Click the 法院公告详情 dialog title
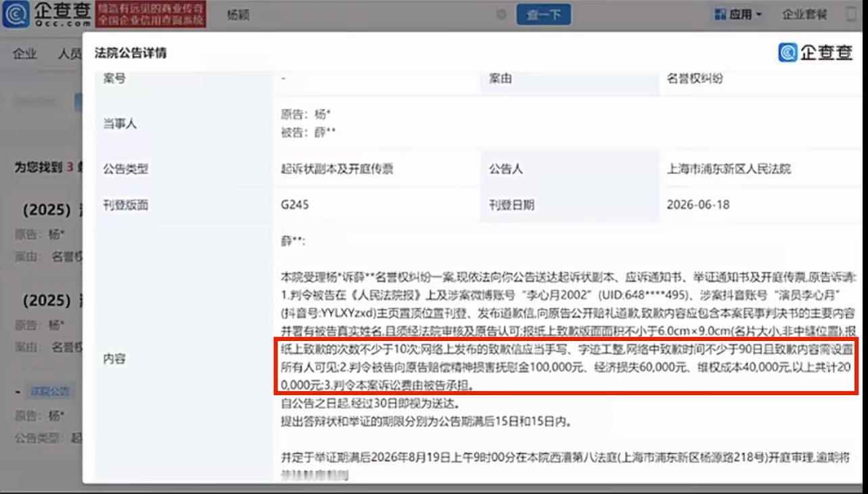This screenshot has width=868, height=494. (x=131, y=53)
